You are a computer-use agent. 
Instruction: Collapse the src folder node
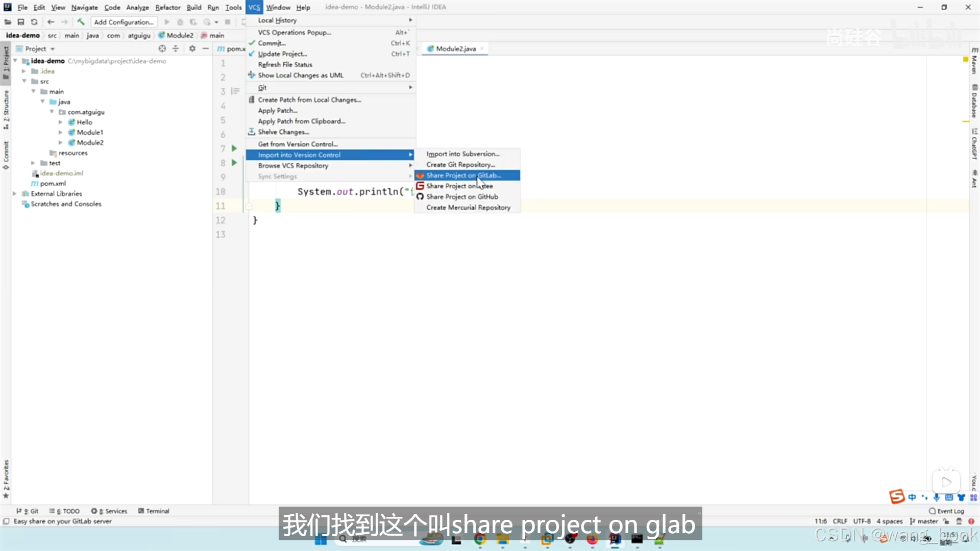pyautogui.click(x=24, y=81)
